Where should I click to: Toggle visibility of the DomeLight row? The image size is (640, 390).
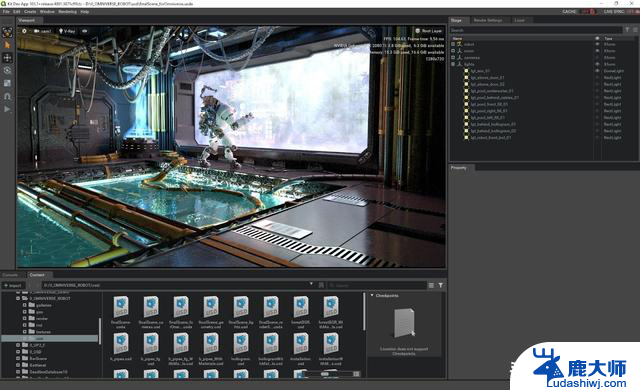pos(598,71)
